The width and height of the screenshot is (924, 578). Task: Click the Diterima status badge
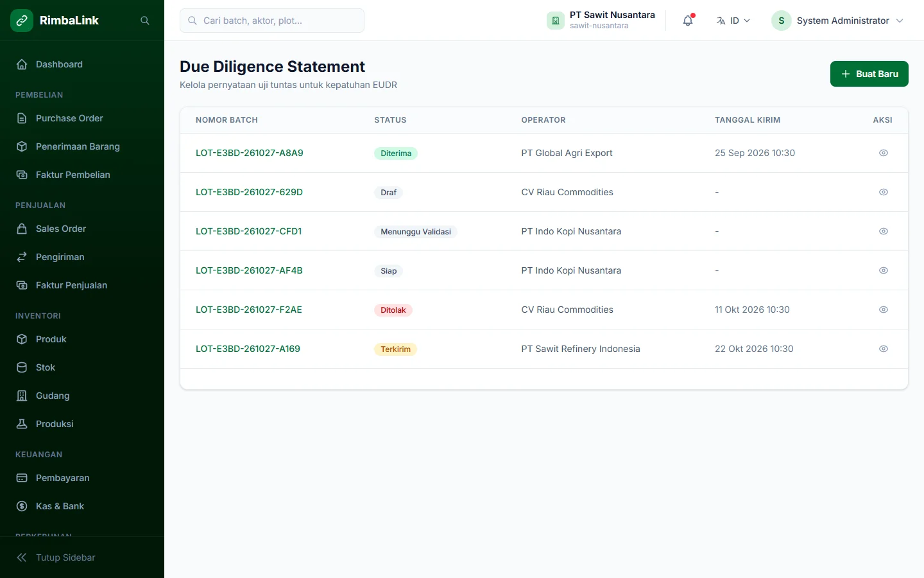click(x=396, y=153)
